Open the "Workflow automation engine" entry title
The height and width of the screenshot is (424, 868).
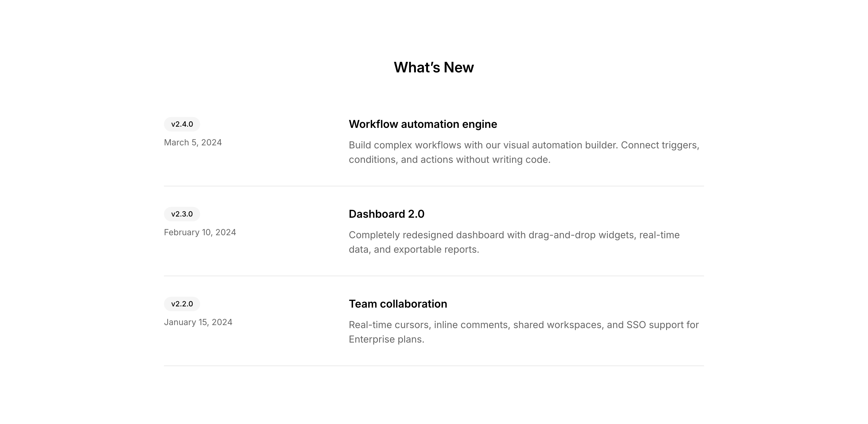pyautogui.click(x=423, y=124)
